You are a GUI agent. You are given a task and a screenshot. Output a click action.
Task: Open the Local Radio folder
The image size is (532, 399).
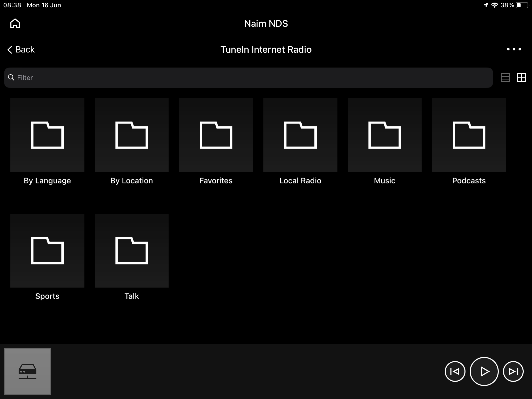pyautogui.click(x=300, y=135)
